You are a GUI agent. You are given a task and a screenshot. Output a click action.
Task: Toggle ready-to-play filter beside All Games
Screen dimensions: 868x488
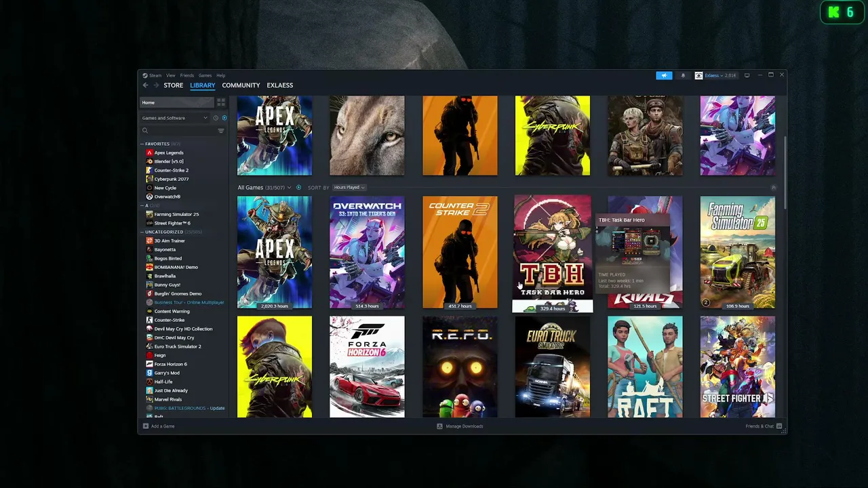[298, 187]
